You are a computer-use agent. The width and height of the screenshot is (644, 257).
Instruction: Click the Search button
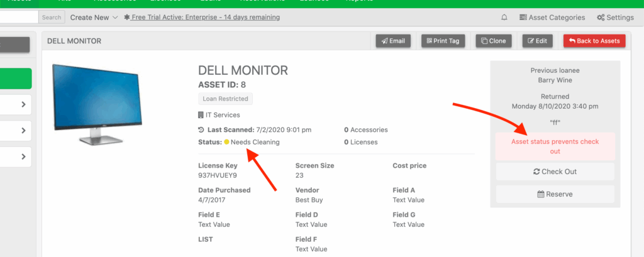click(x=52, y=18)
